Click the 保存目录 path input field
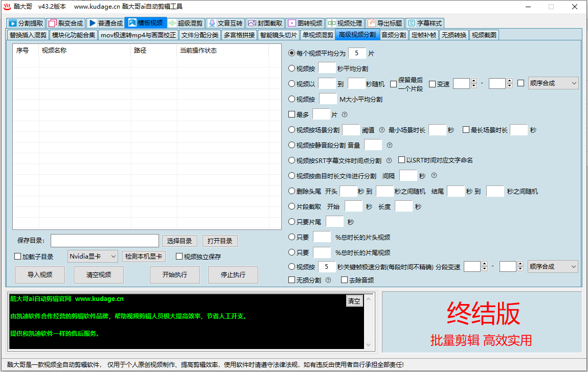The image size is (588, 372). point(105,241)
